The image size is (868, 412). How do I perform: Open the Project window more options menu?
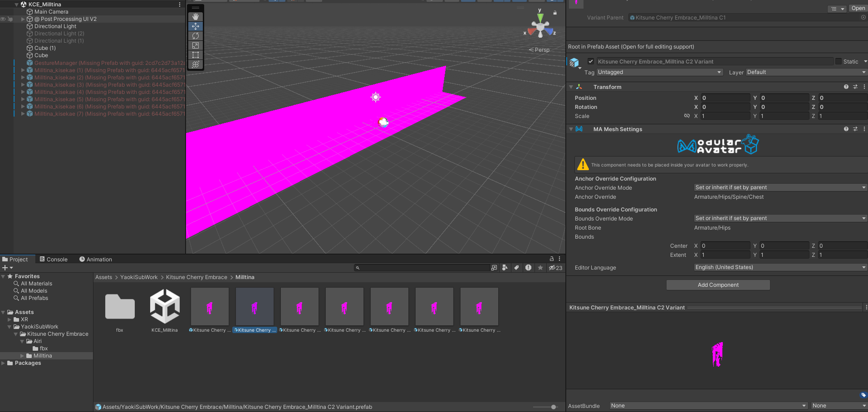click(x=559, y=259)
